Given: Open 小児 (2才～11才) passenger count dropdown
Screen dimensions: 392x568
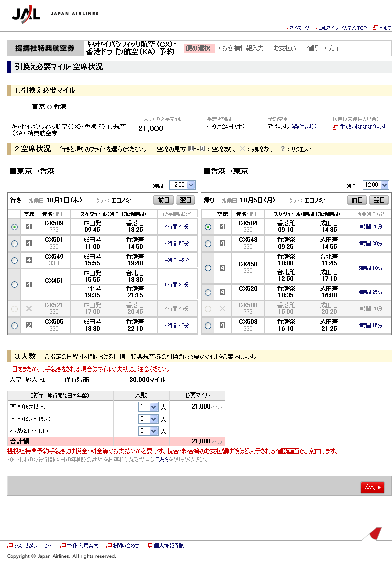Looking at the screenshot, I should point(148,431).
